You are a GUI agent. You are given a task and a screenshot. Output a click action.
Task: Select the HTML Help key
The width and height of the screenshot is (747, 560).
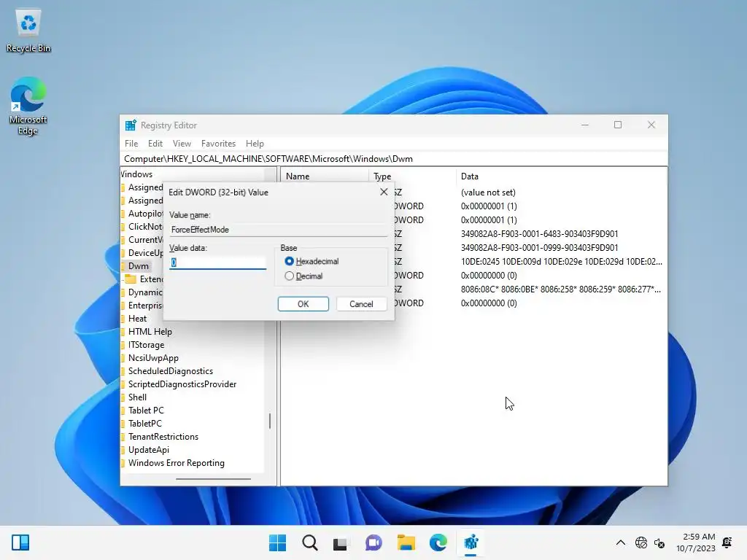point(150,332)
